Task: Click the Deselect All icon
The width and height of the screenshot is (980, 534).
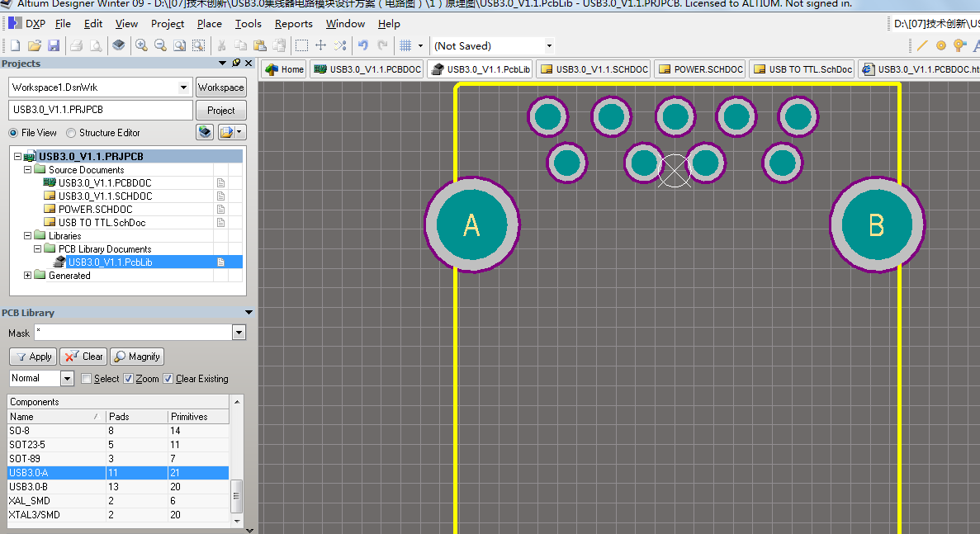Action: tap(340, 45)
